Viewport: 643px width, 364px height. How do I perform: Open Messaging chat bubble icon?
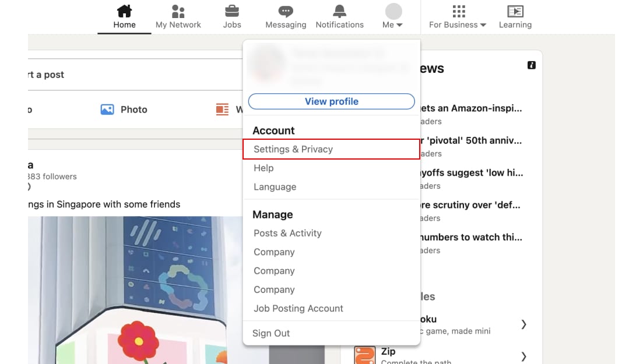286,12
